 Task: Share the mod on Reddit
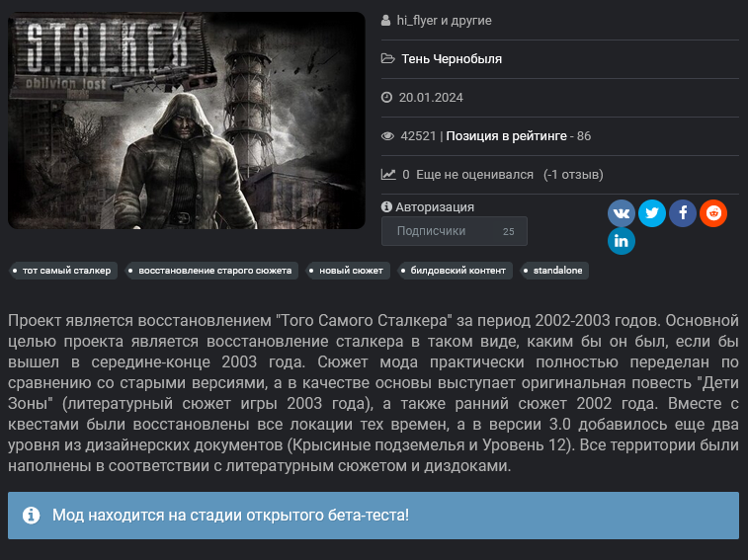point(713,212)
